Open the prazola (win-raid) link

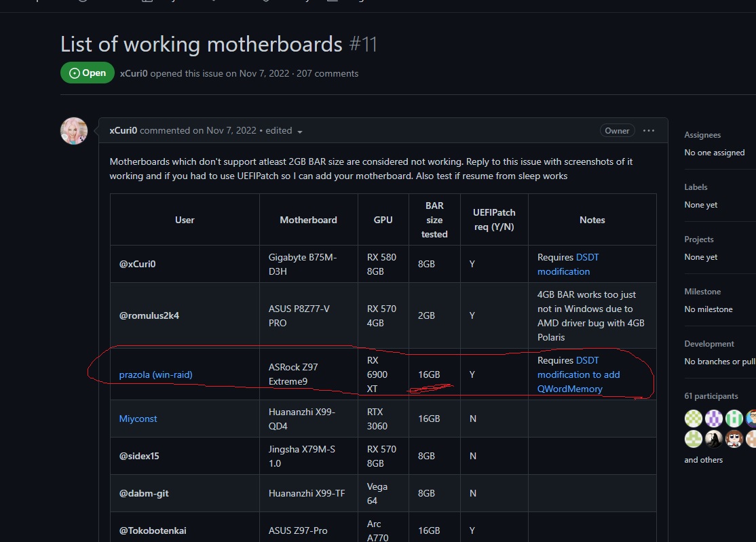coord(155,374)
